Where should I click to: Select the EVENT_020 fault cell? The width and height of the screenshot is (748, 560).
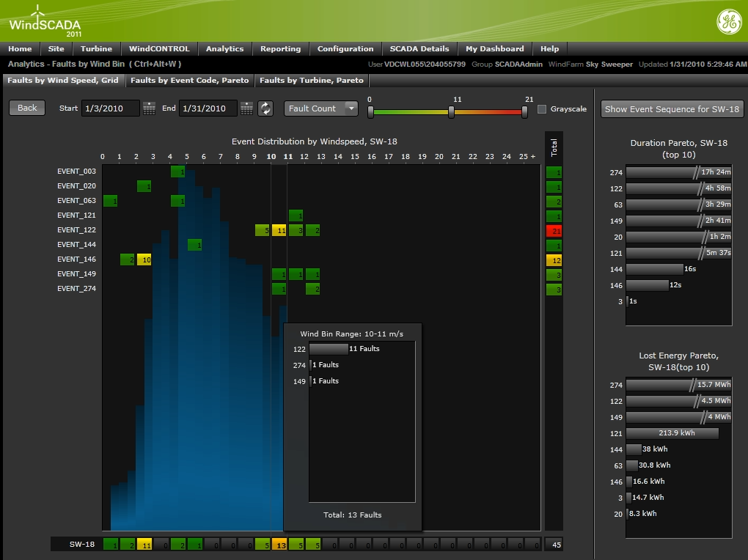tap(144, 186)
